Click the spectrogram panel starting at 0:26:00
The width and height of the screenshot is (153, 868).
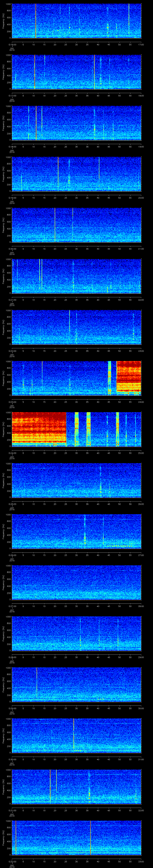pos(76,531)
